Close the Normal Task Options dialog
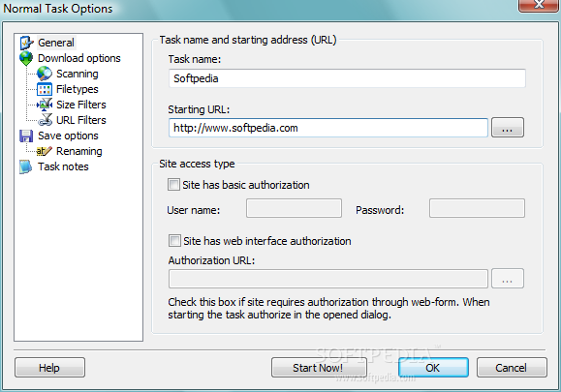The width and height of the screenshot is (561, 392). (x=540, y=5)
